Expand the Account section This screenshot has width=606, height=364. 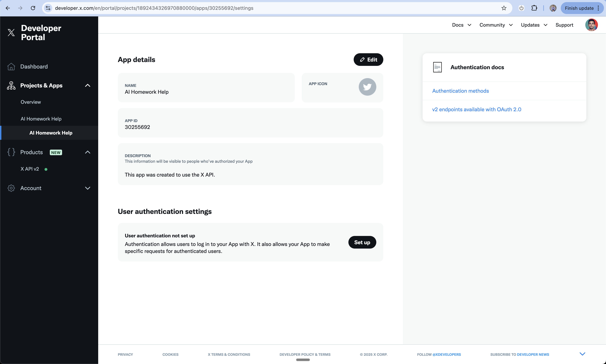pyautogui.click(x=87, y=188)
